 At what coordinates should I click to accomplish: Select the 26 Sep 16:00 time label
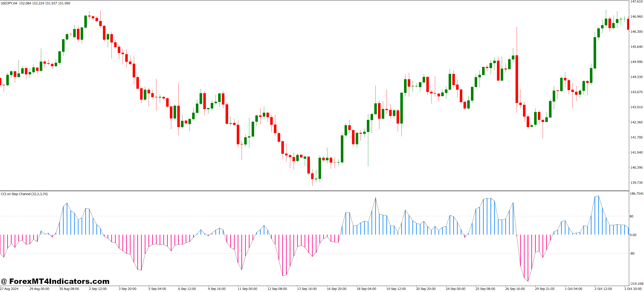point(515,289)
